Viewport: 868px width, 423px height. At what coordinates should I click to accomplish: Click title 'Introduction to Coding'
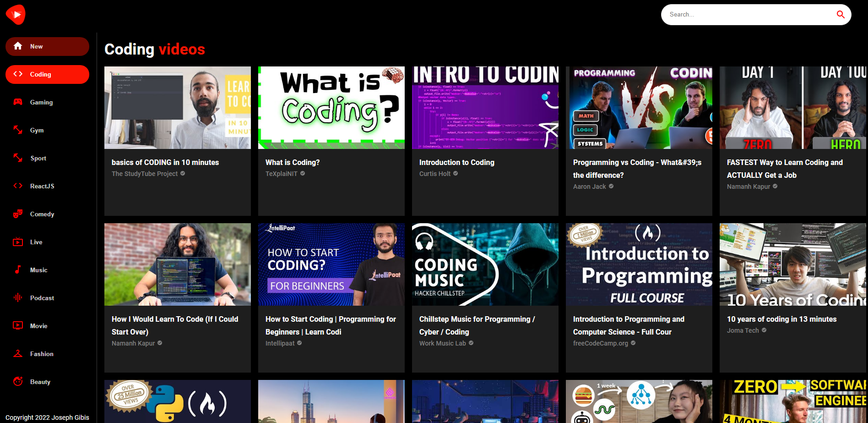pos(457,162)
